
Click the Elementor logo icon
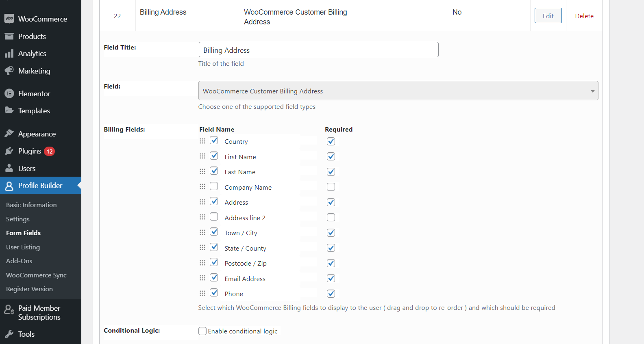(9, 93)
